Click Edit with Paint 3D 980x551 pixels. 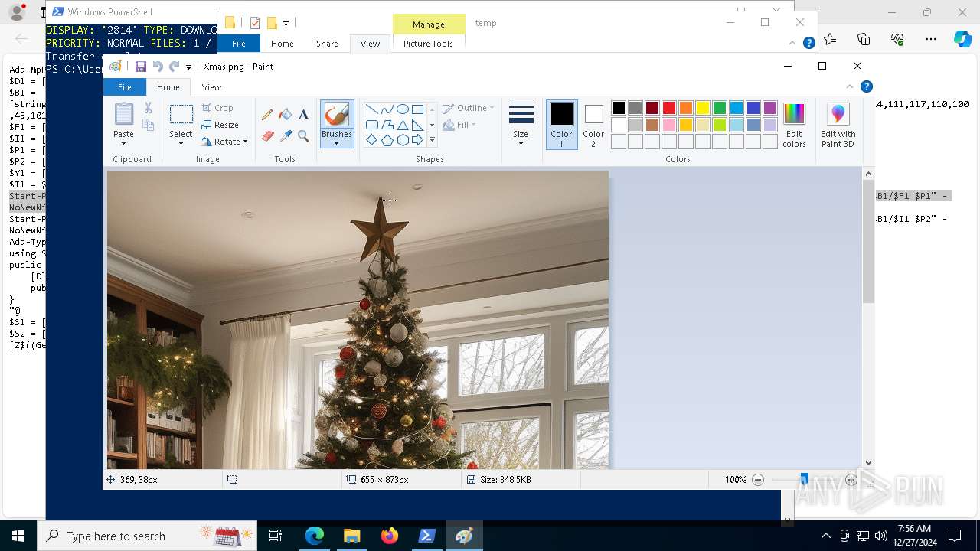coord(838,125)
